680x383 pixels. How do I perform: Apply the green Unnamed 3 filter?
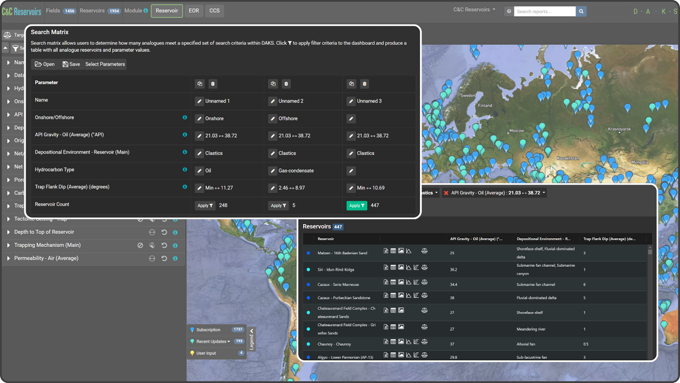click(x=357, y=206)
